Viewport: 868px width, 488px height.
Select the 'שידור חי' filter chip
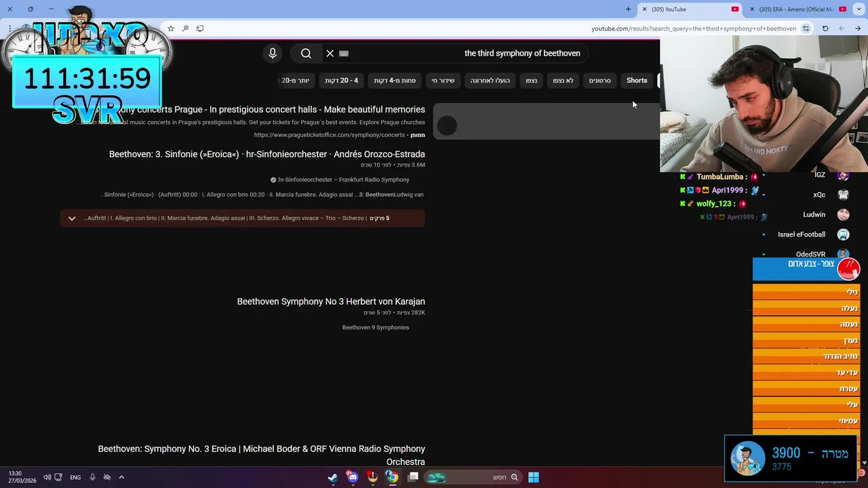click(x=443, y=81)
